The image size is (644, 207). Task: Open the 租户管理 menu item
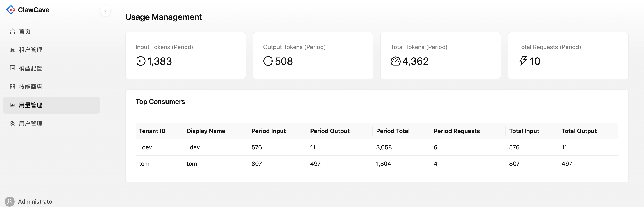coord(30,50)
